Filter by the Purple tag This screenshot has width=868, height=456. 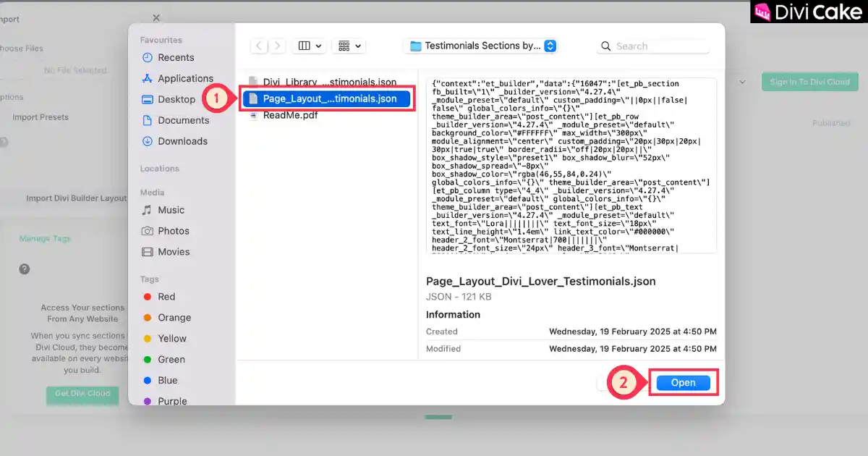coord(172,401)
